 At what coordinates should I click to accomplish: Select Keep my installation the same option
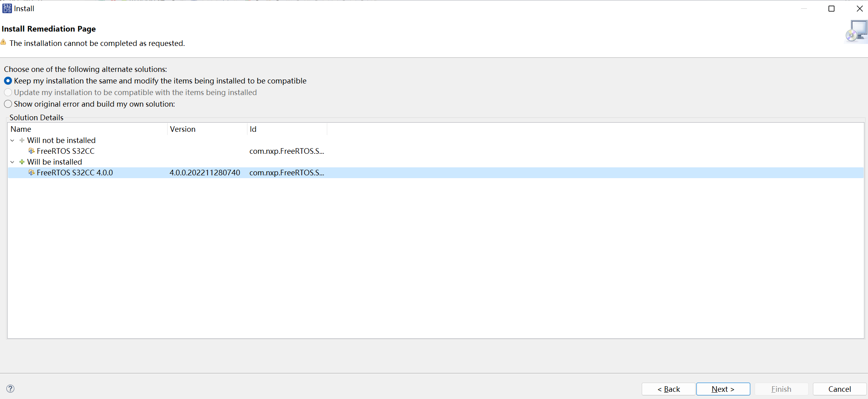(8, 81)
